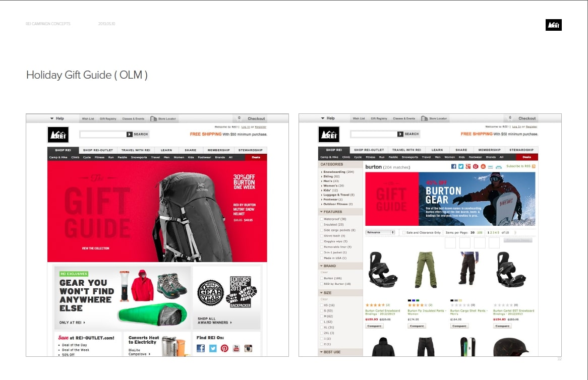Open the Burton Gear snowboarder banner
This screenshot has height=380, width=588.
pyautogui.click(x=477, y=199)
